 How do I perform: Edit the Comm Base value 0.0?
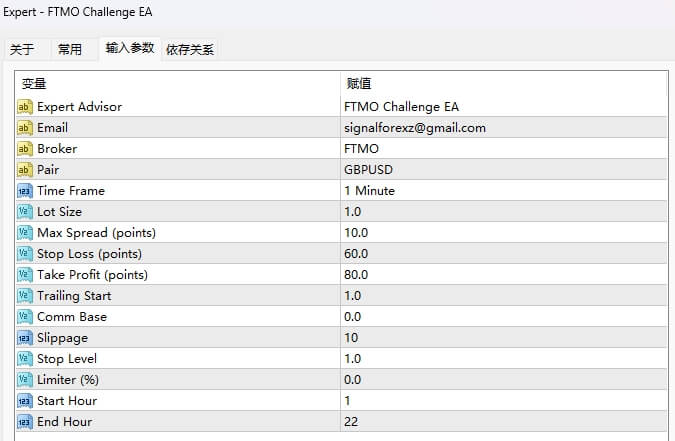pyautogui.click(x=353, y=317)
